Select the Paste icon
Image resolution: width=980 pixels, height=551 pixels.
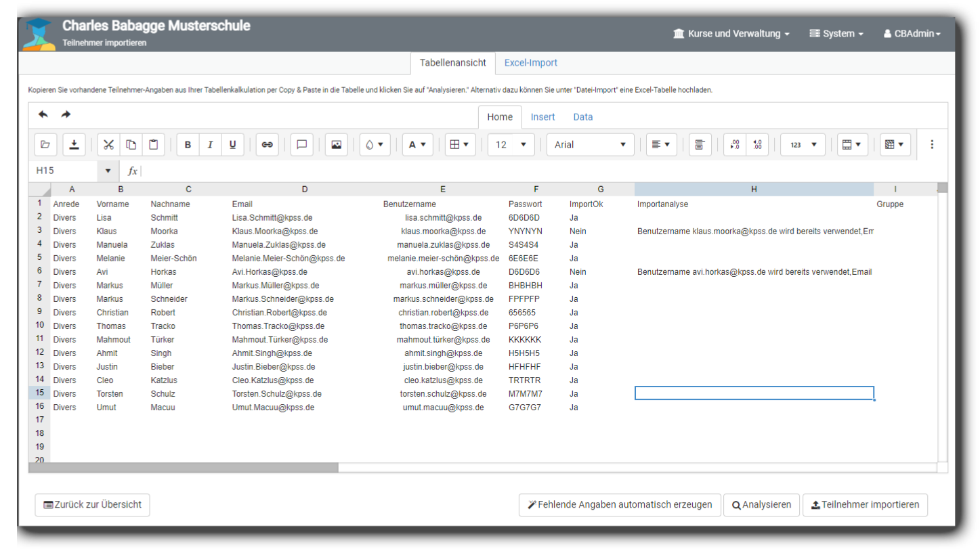pyautogui.click(x=153, y=144)
